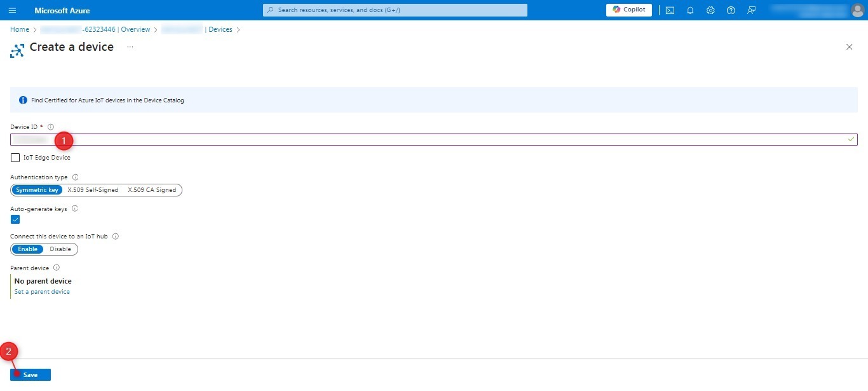Select Disable for IoT hub connection
The width and height of the screenshot is (868, 391).
point(60,249)
